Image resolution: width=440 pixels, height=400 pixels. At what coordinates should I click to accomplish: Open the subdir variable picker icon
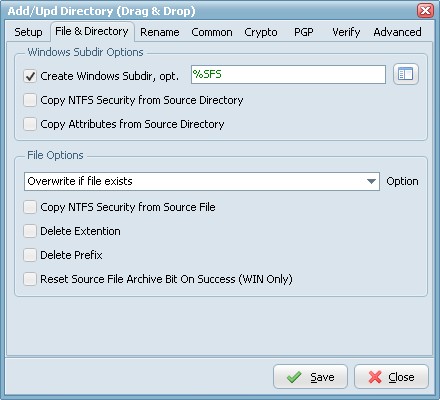tap(406, 74)
